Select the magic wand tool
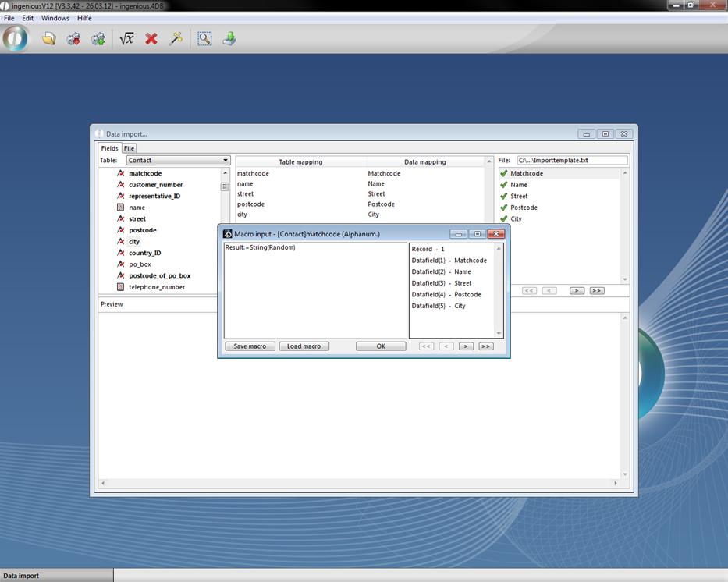728x582 pixels. (x=176, y=38)
